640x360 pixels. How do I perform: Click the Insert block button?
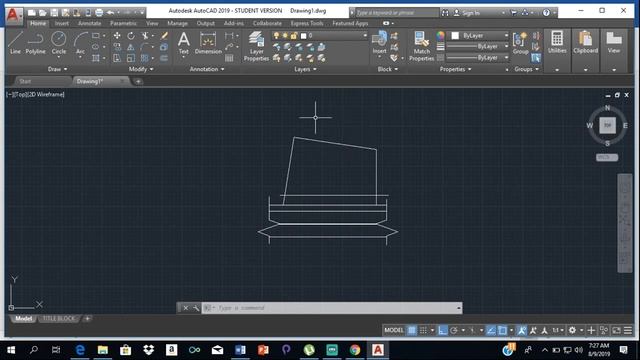pyautogui.click(x=379, y=43)
